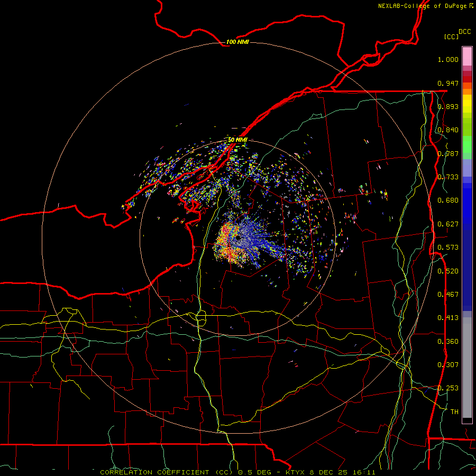The image size is (476, 476).
Task: Select the 0.947 color scale value
Action: point(448,83)
